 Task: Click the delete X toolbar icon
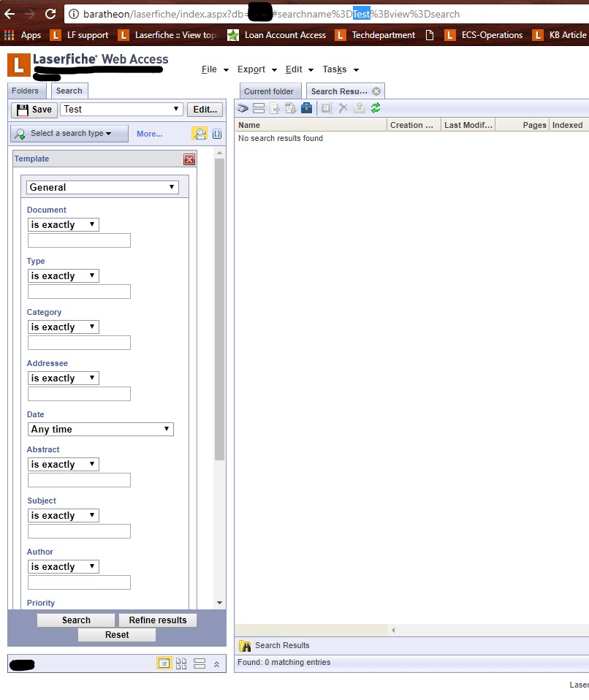click(343, 108)
